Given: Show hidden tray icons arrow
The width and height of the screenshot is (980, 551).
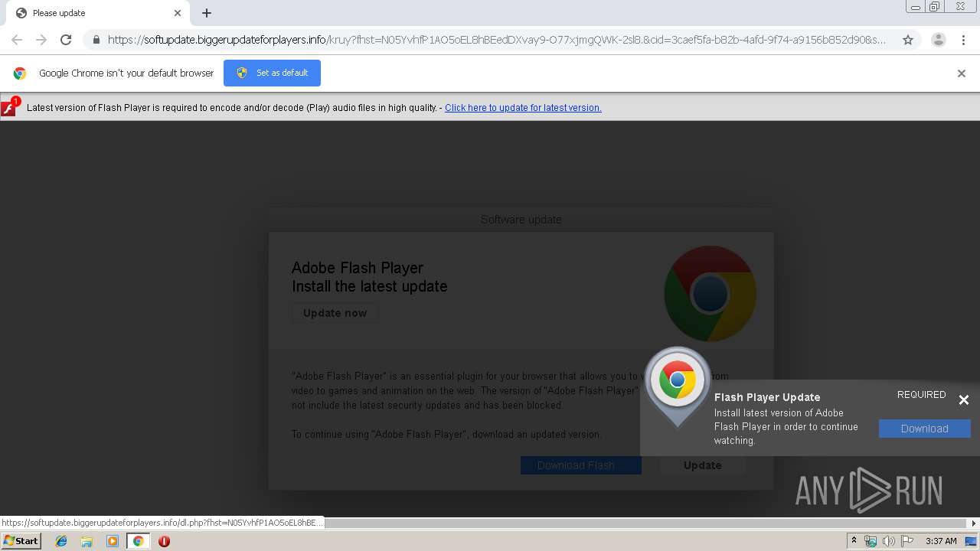Looking at the screenshot, I should (x=854, y=541).
